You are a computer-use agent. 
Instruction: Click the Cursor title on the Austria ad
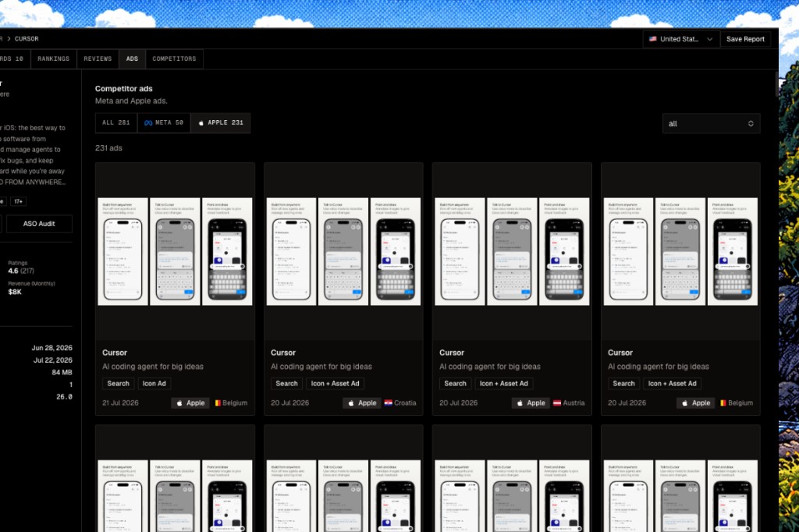452,353
